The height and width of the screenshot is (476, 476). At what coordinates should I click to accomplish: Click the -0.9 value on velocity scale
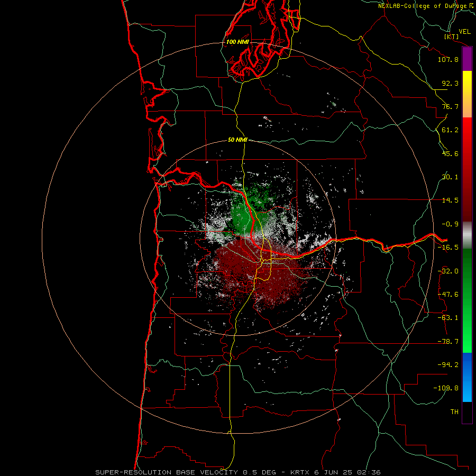450,224
